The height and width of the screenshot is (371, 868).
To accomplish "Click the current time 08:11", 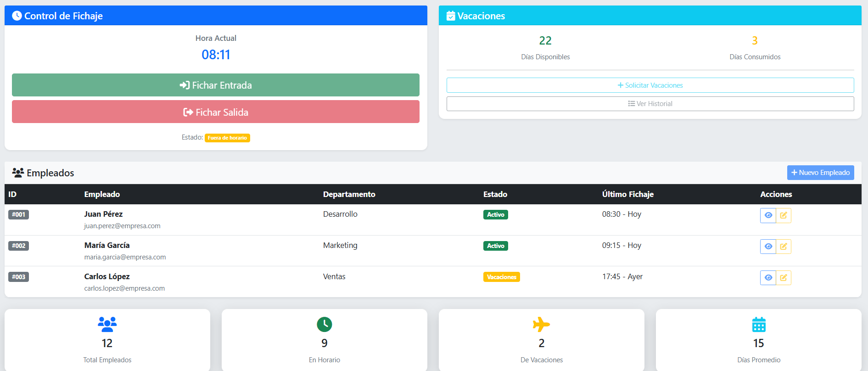I will pos(216,55).
